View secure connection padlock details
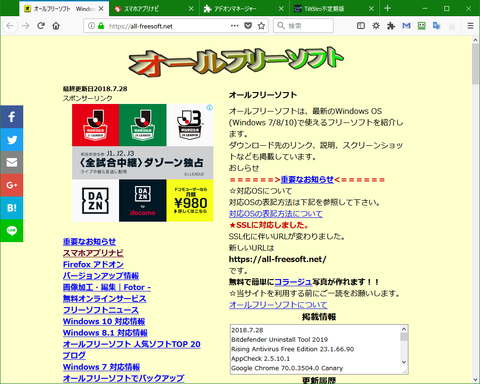 101,26
